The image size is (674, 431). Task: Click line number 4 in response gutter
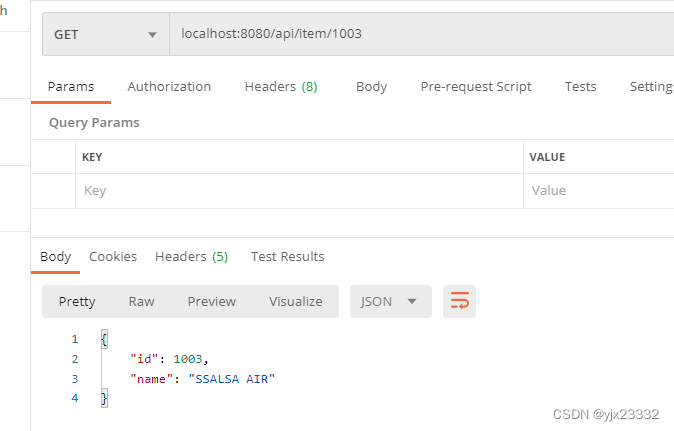click(75, 398)
